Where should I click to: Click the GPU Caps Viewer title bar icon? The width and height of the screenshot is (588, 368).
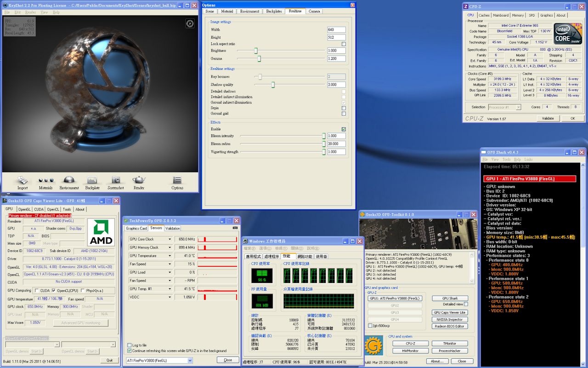point(5,201)
